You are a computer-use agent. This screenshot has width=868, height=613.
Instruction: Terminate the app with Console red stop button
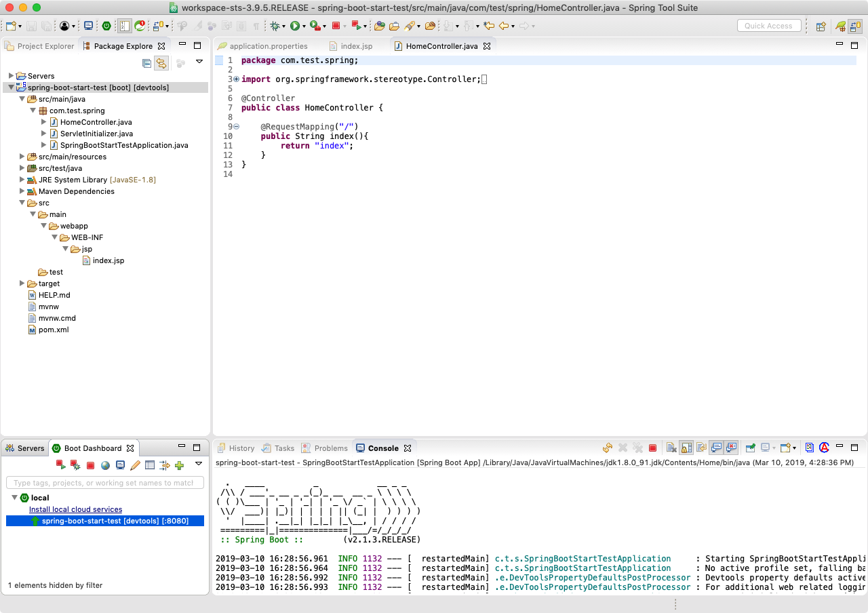pyautogui.click(x=652, y=448)
